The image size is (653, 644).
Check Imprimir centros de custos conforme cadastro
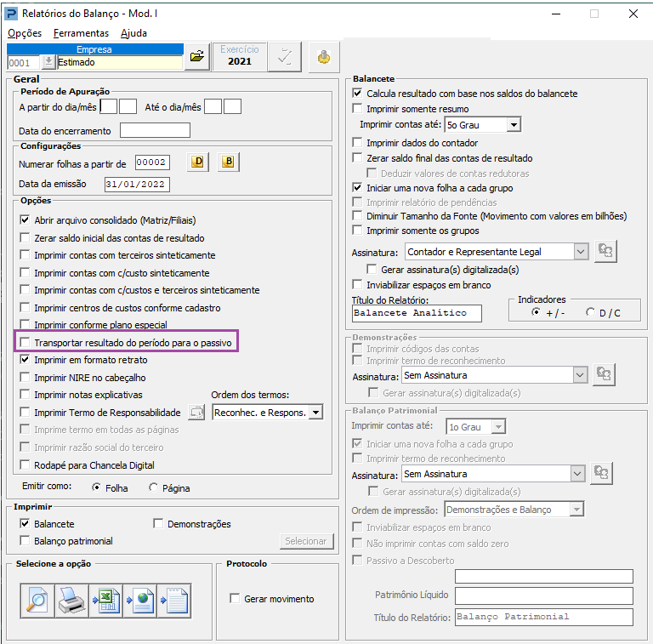tap(25, 307)
